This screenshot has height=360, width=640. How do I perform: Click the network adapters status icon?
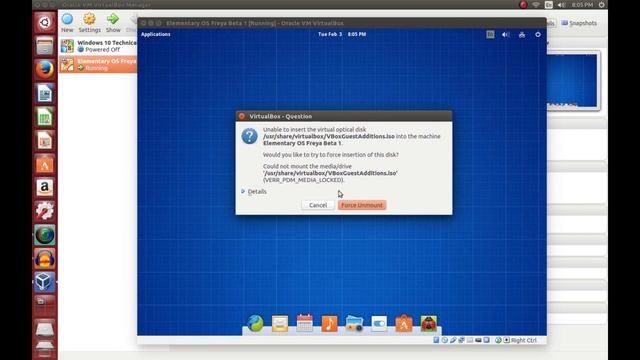click(x=461, y=340)
